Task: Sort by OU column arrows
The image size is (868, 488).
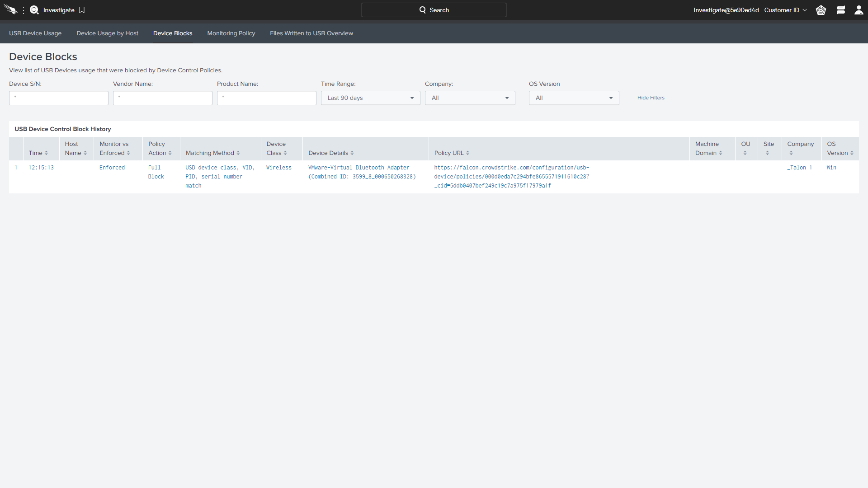Action: pos(745,153)
